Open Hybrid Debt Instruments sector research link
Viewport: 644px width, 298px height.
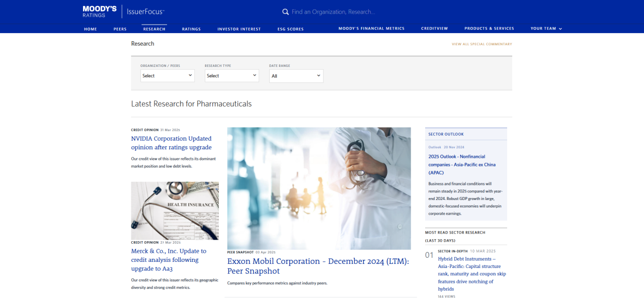pos(472,274)
